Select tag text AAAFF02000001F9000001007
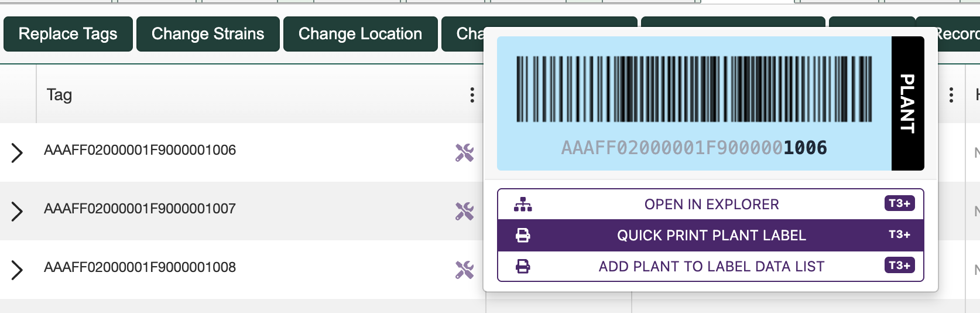 pos(140,209)
